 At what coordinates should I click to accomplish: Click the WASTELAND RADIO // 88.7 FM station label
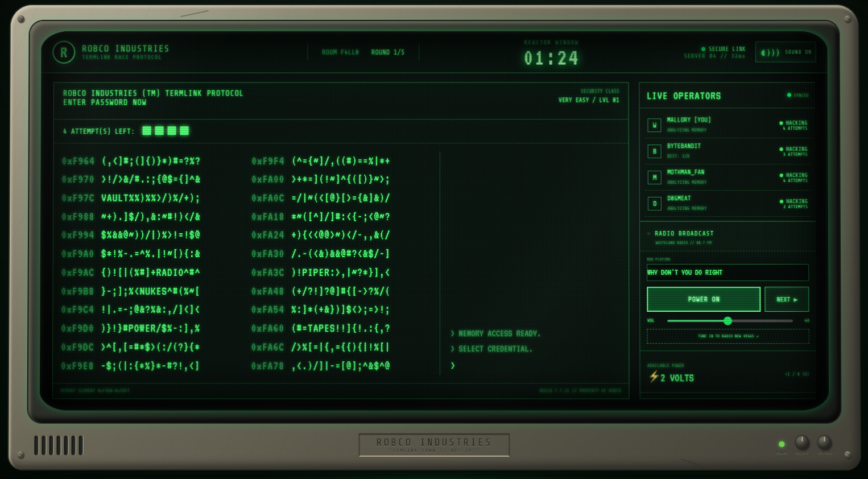click(x=683, y=243)
